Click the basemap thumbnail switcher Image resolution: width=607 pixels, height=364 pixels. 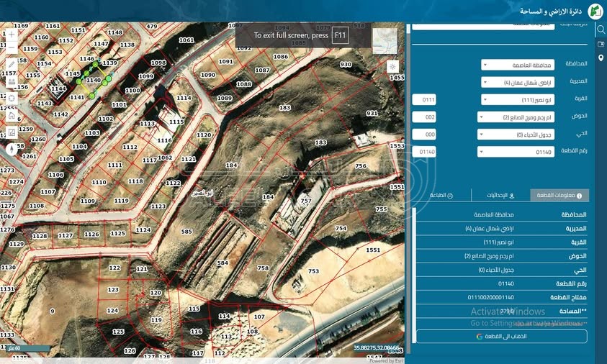pyautogui.click(x=385, y=41)
